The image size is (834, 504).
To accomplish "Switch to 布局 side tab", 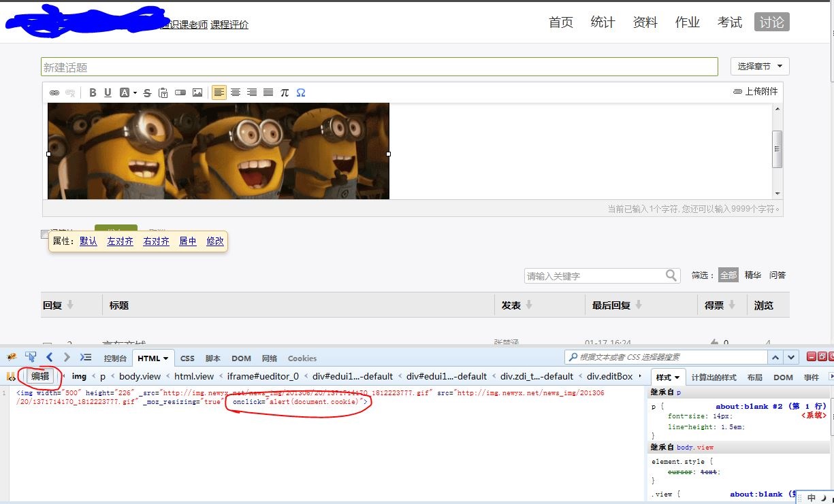I will tap(755, 377).
